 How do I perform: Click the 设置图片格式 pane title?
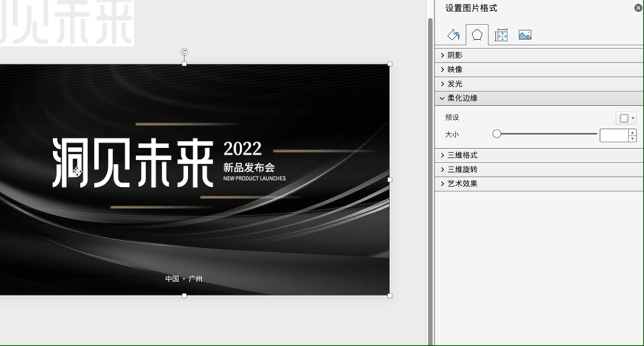coord(471,8)
